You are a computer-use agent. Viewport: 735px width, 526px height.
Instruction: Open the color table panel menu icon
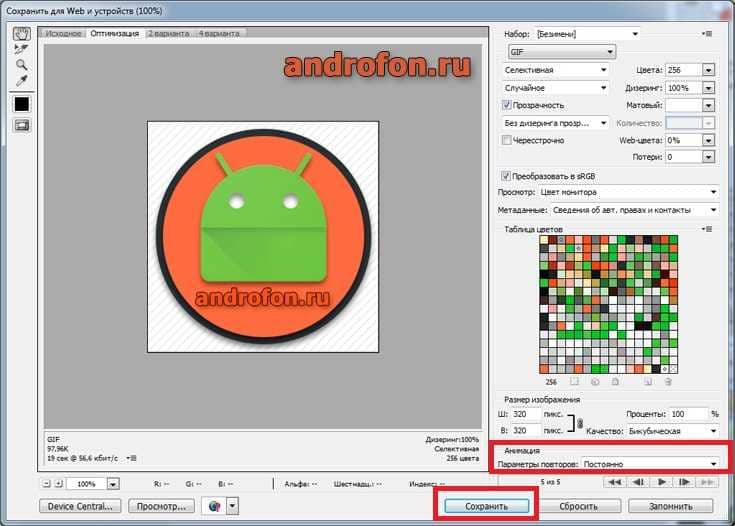[707, 229]
